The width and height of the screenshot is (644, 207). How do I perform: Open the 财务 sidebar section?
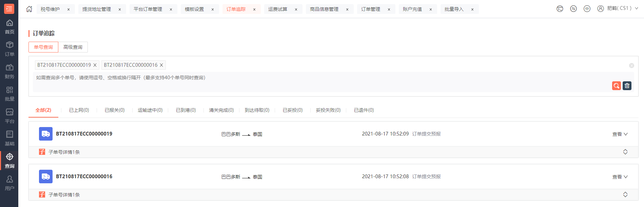(x=9, y=71)
